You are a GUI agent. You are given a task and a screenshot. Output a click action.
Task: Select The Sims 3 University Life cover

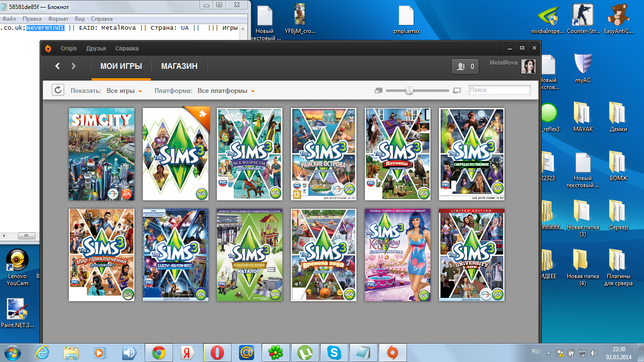pyautogui.click(x=471, y=255)
